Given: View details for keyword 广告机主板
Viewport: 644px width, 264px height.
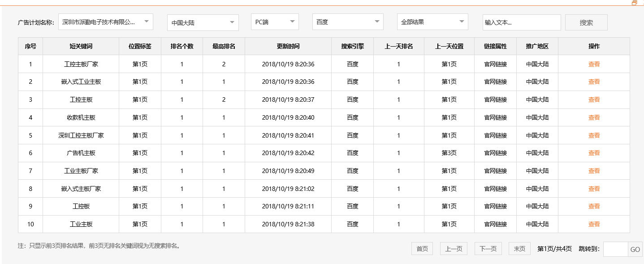Looking at the screenshot, I should [594, 152].
